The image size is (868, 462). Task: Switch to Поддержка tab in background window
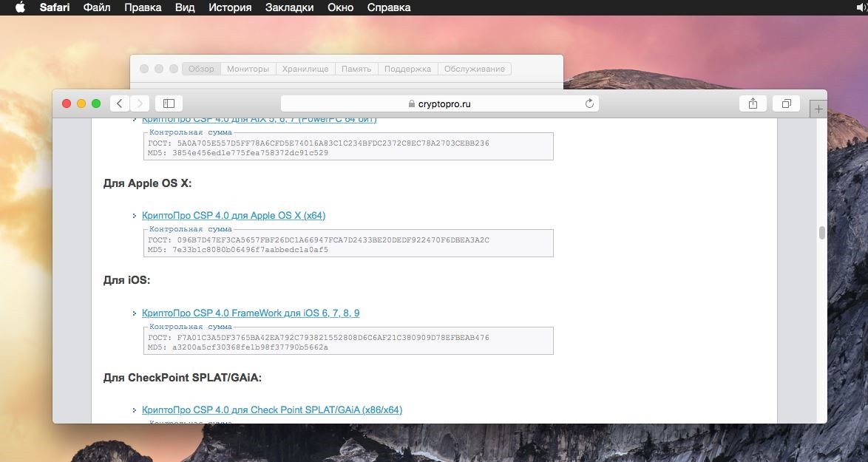[x=407, y=69]
